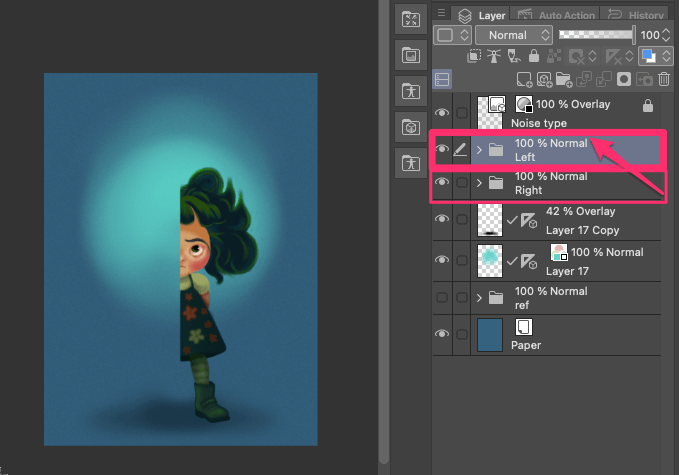The height and width of the screenshot is (475, 679).
Task: Click the blue Paper layer thumbnail
Action: click(490, 335)
